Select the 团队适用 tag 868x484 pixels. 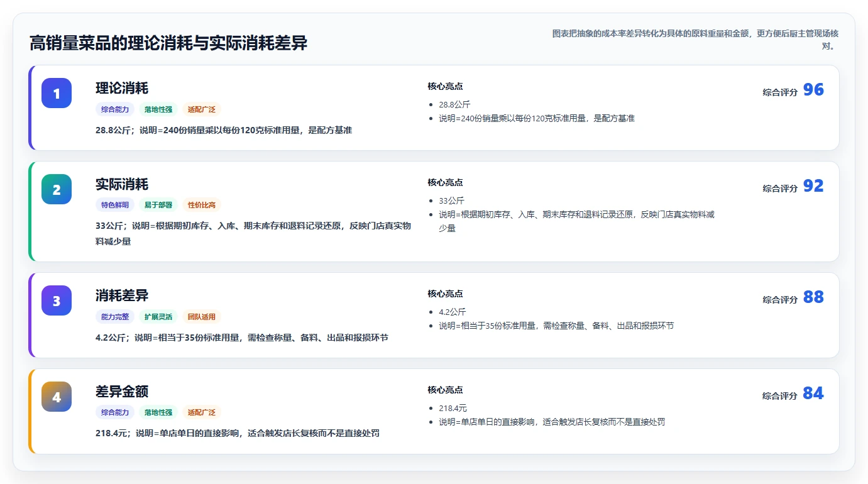[x=202, y=317]
